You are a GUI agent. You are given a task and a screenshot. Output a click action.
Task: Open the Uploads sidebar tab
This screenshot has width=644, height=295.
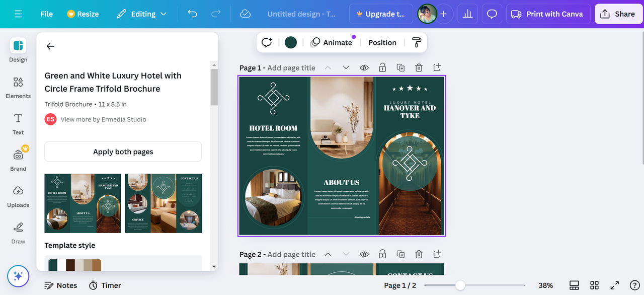(x=18, y=196)
